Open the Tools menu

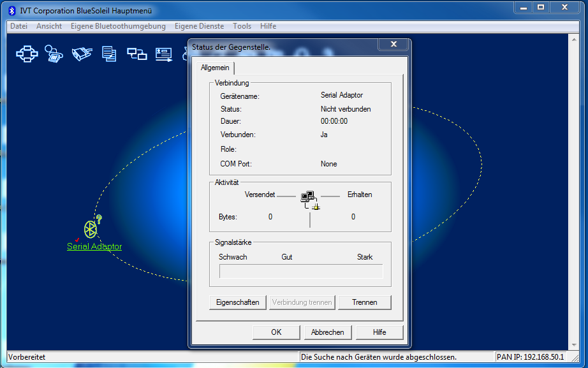click(242, 26)
